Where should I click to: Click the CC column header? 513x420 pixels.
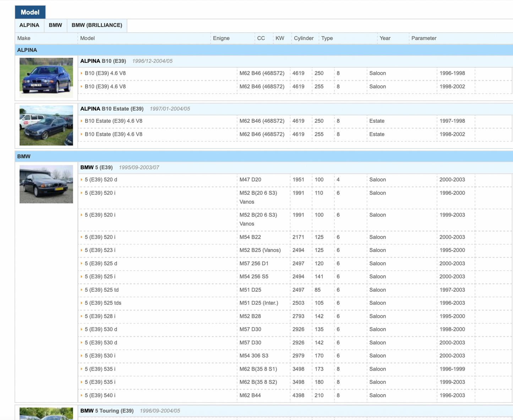click(261, 38)
